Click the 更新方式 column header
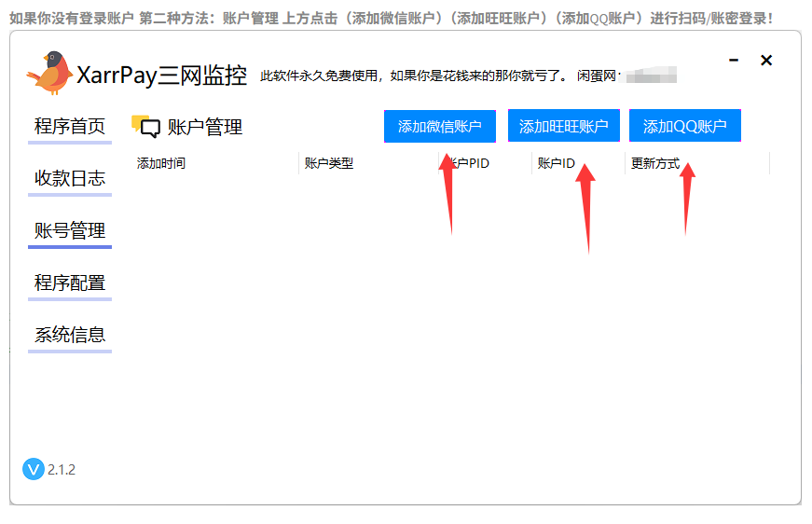The width and height of the screenshot is (812, 524). (x=655, y=163)
